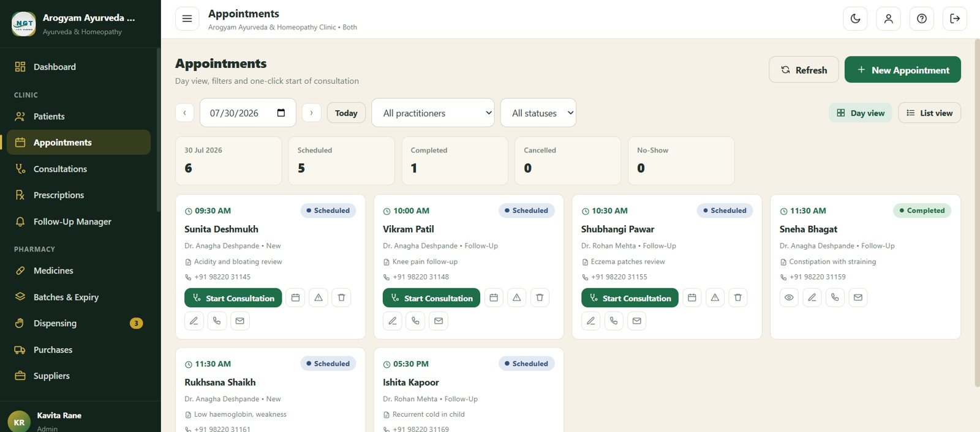Click the date field showing 07/30/2026
980x432 pixels.
[248, 113]
